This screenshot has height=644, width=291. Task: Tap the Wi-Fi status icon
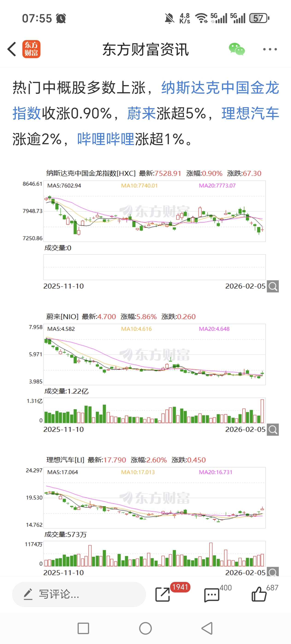tap(201, 18)
